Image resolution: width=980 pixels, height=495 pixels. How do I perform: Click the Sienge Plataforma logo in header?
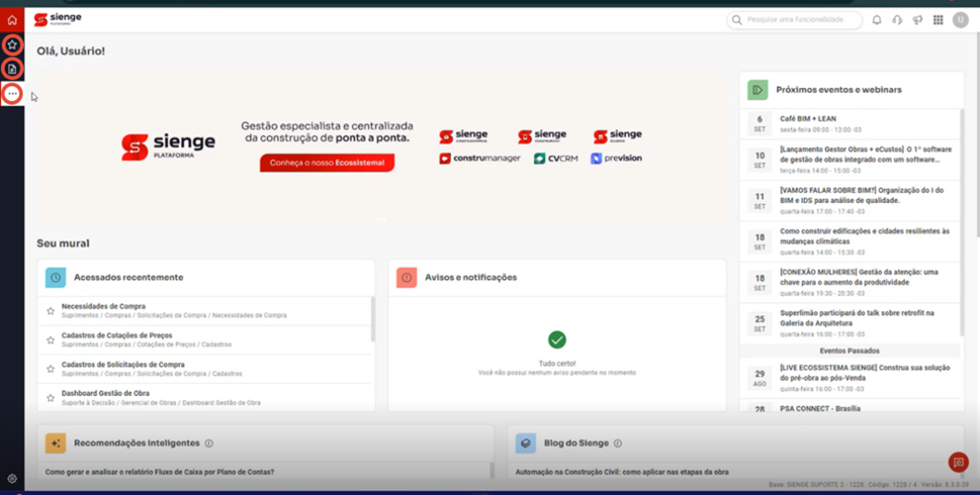(57, 19)
